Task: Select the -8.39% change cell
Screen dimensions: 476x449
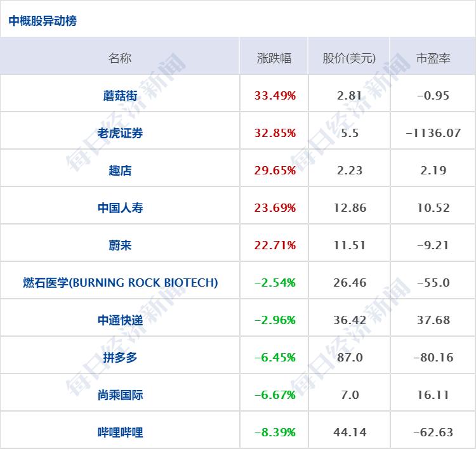Action: [x=275, y=433]
